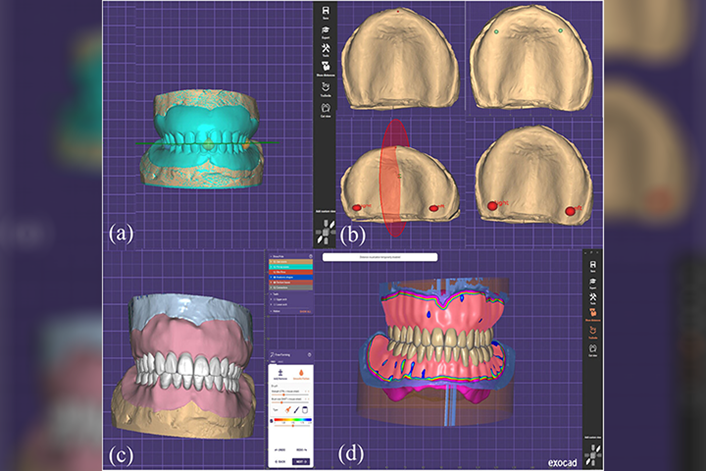Toggle the teal layer in visibility list
706x471 pixels.
coord(290,267)
